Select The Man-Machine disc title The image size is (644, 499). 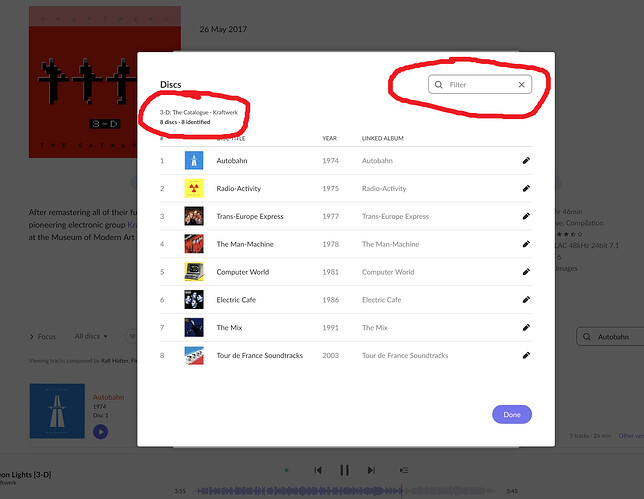point(245,244)
